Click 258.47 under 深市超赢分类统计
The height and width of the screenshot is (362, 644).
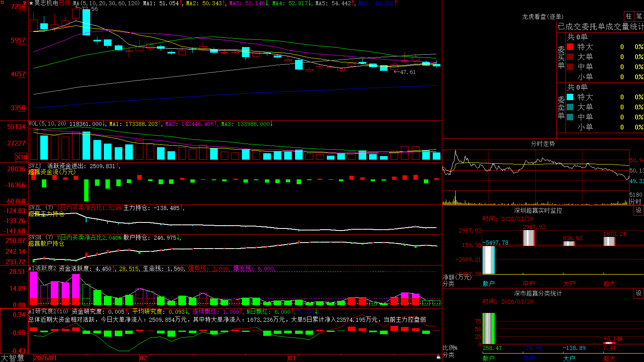492,348
